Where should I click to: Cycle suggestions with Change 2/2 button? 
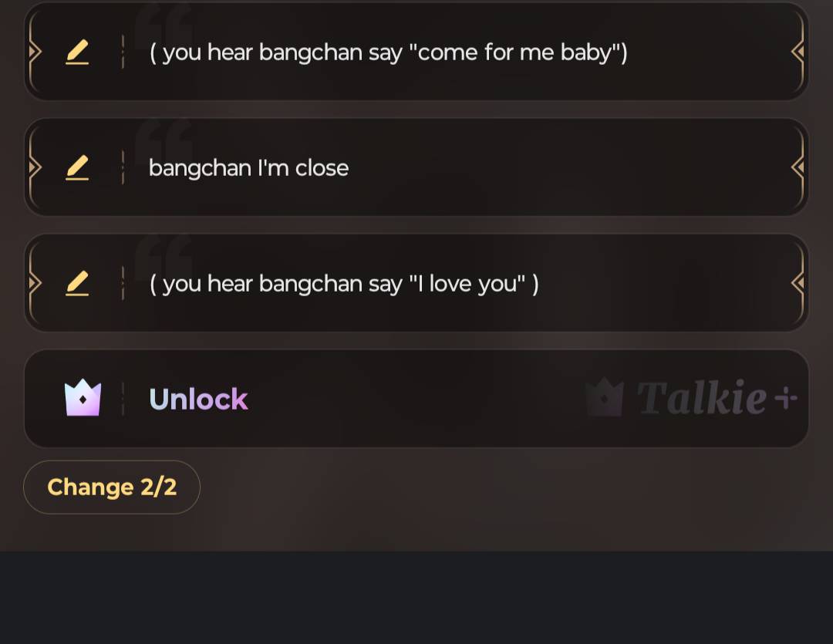[x=112, y=487]
